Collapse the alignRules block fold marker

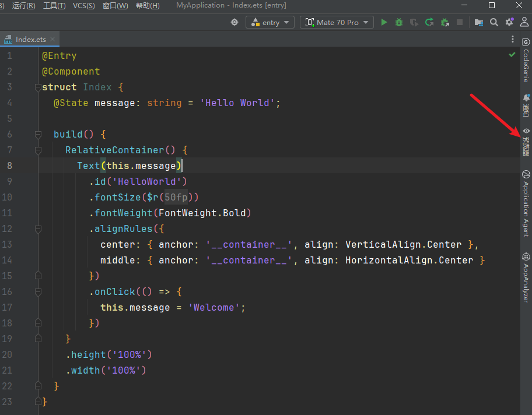pos(38,229)
